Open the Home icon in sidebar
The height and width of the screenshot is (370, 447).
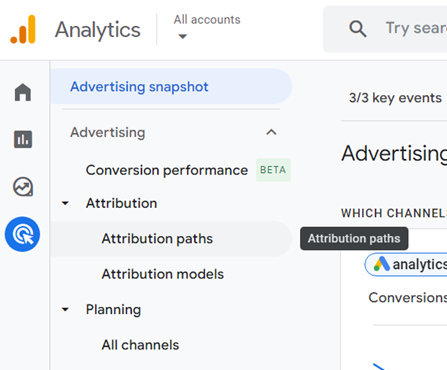pos(23,92)
